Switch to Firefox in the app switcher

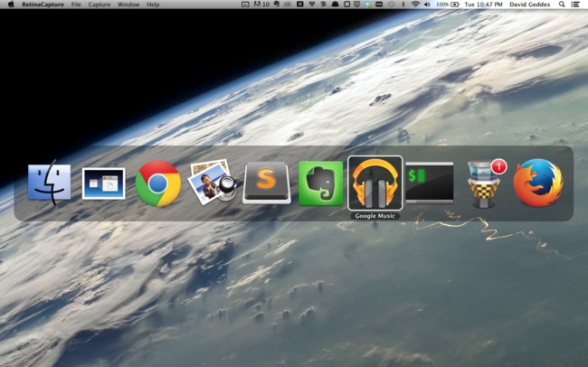pyautogui.click(x=537, y=183)
